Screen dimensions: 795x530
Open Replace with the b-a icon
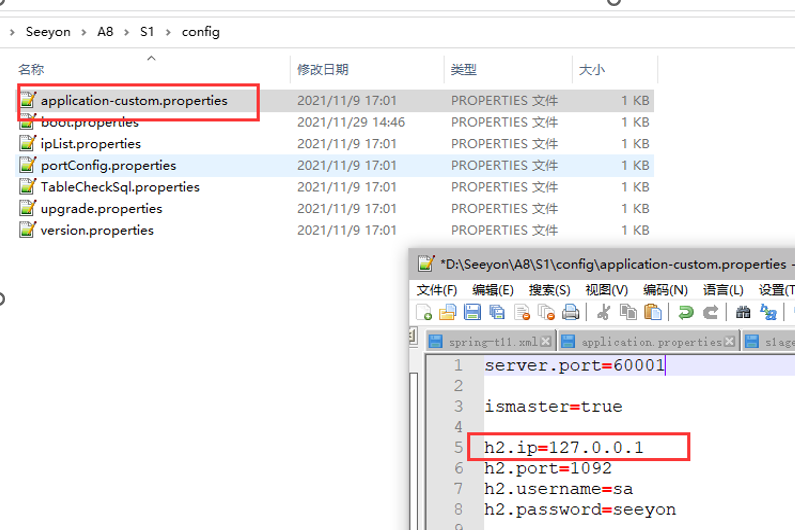tap(768, 312)
